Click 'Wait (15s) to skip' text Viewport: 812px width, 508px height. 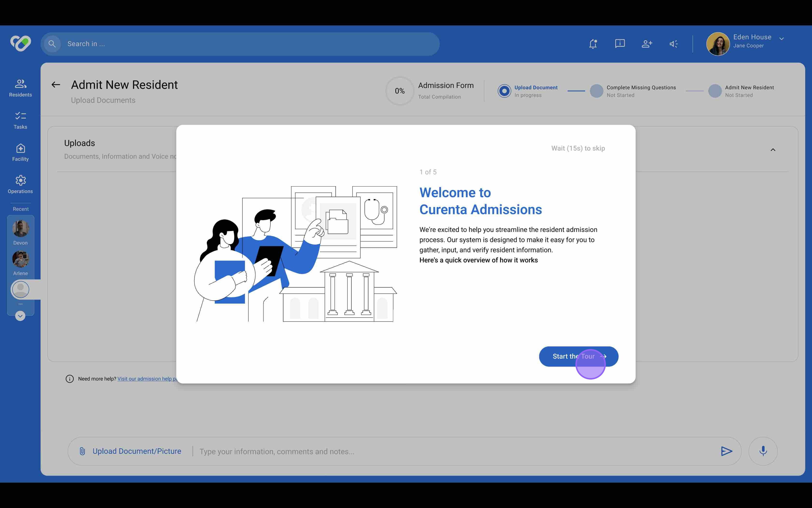point(578,148)
